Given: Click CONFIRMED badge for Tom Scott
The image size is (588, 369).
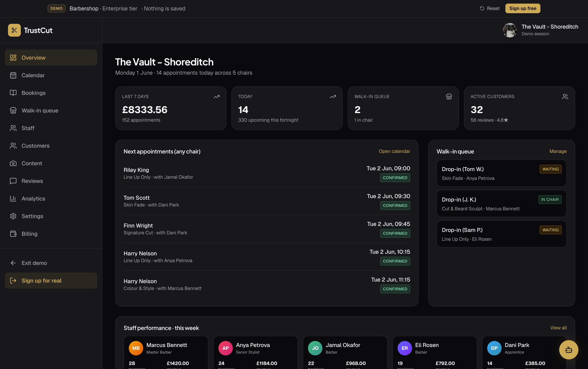Looking at the screenshot, I should 395,206.
